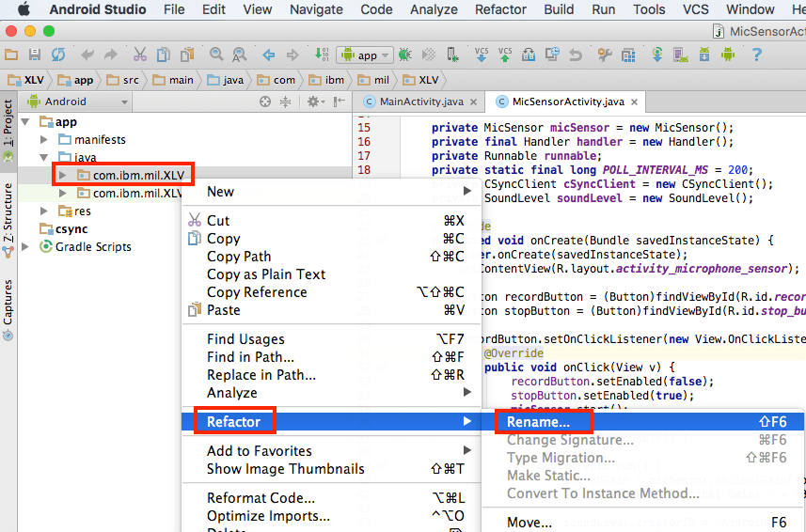Open the Captures side tool window
Screen dimensions: 806x532
[8, 310]
